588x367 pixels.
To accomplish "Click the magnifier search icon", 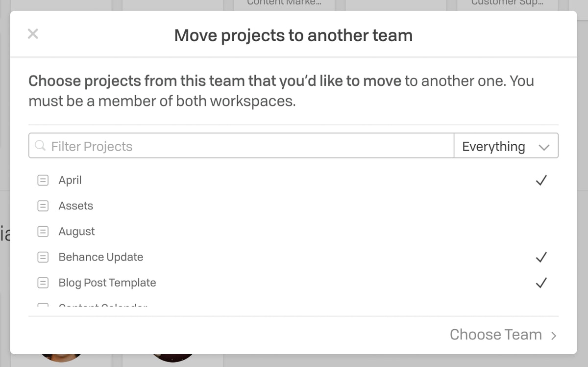I will coord(41,146).
